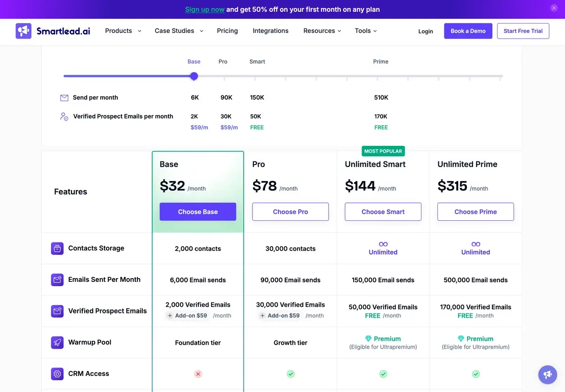Click the green check under Unlimited Smart CRM Access
The width and height of the screenshot is (565, 392).
coord(383,374)
